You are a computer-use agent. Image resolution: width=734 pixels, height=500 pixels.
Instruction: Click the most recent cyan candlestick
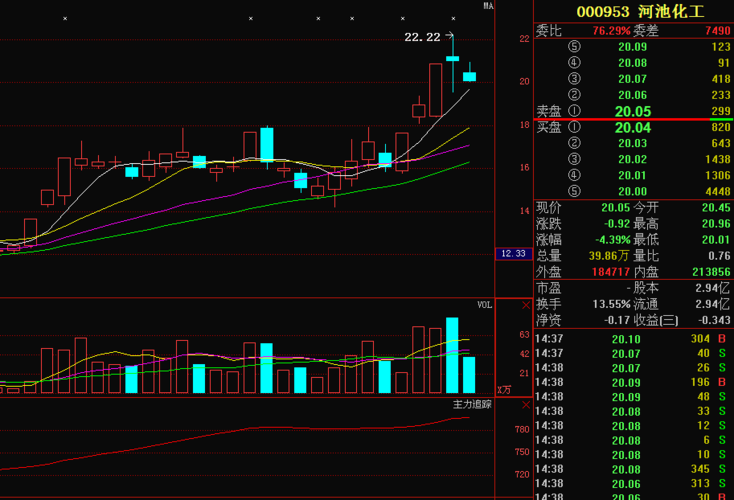[469, 76]
